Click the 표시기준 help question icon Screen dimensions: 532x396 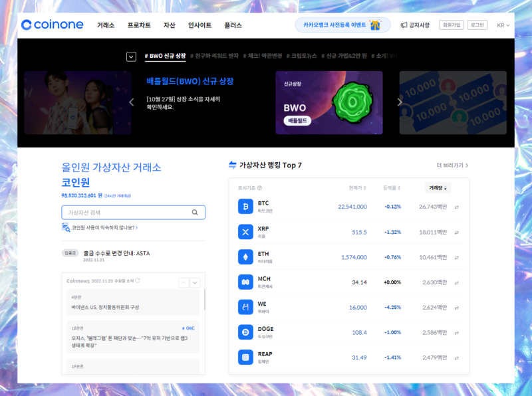click(x=259, y=188)
